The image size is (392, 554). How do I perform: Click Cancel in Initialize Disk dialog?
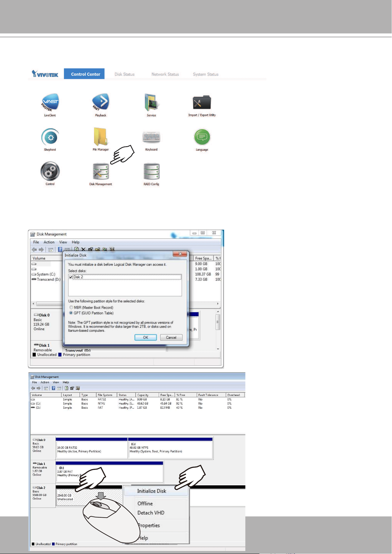(171, 338)
